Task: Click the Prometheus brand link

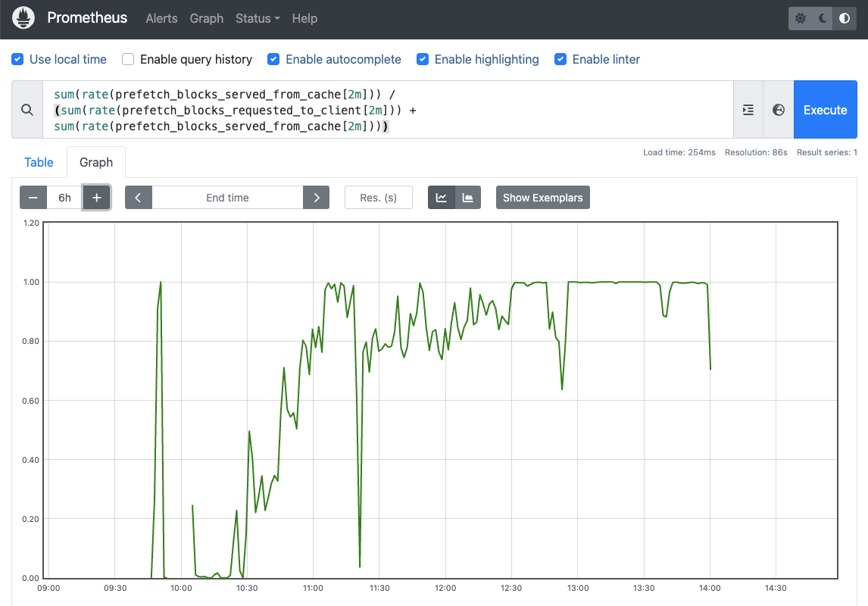Action: (87, 17)
